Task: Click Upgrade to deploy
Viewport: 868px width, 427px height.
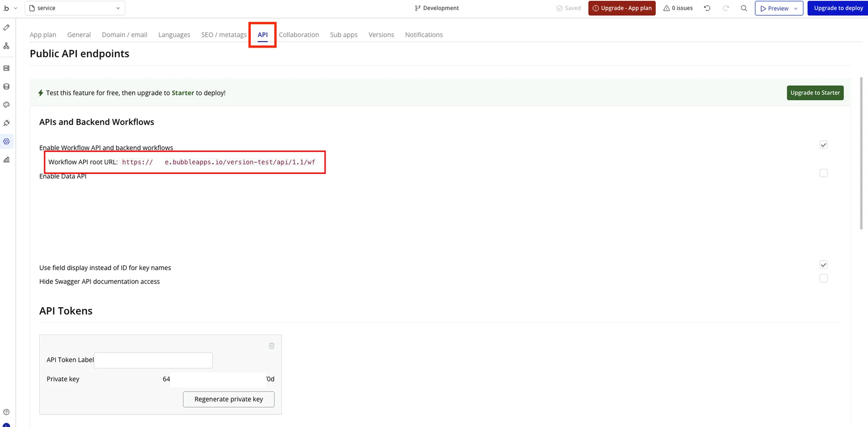Action: [838, 8]
